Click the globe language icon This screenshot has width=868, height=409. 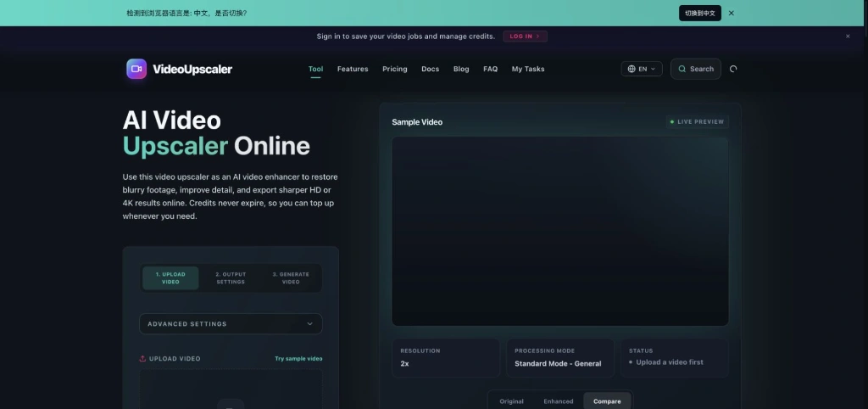[x=631, y=70]
